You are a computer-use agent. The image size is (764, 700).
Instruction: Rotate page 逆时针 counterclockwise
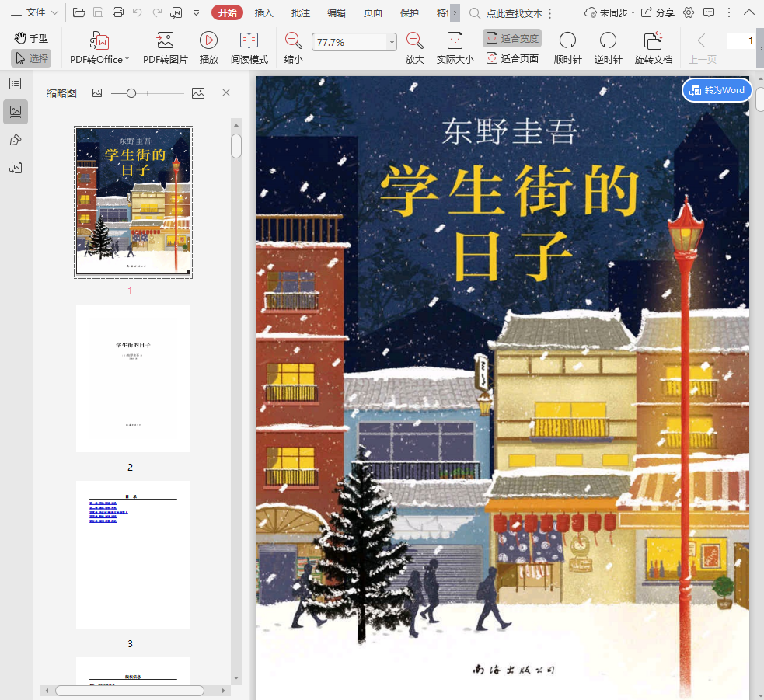pyautogui.click(x=608, y=47)
